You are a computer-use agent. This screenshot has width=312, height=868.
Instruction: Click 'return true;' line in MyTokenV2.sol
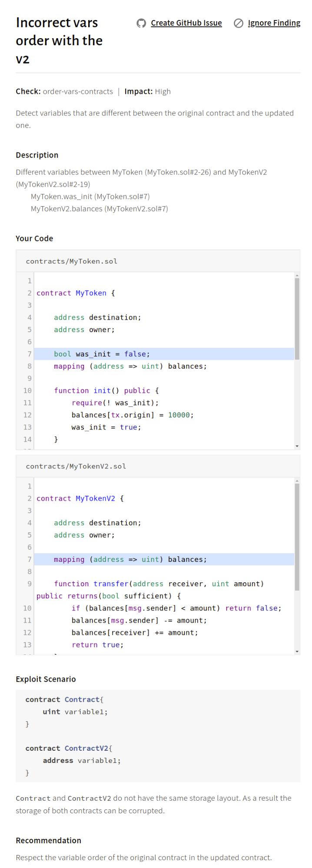(x=97, y=645)
